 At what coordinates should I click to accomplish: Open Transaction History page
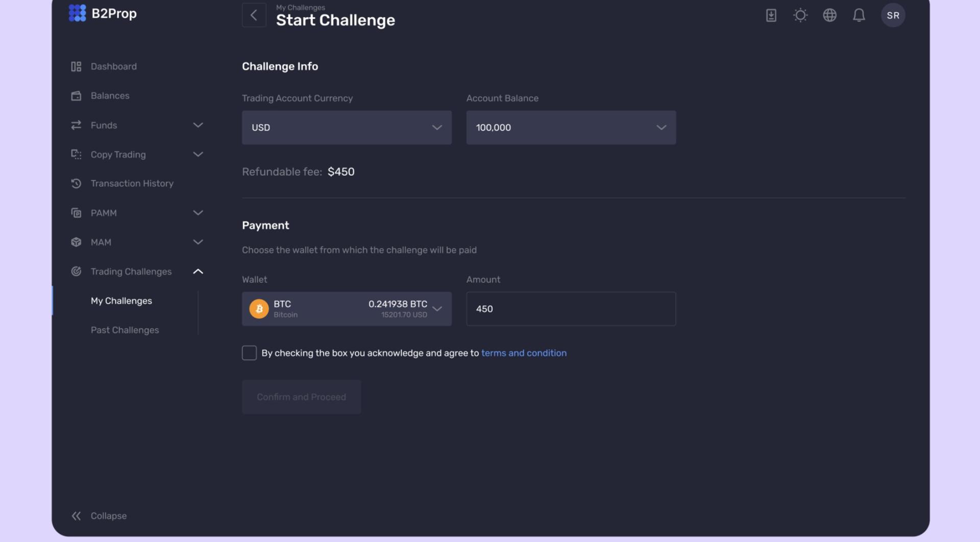132,183
